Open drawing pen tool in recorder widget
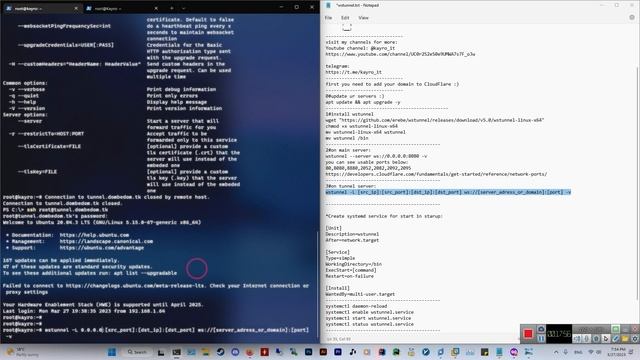The height and width of the screenshot is (360, 640). 616,339
